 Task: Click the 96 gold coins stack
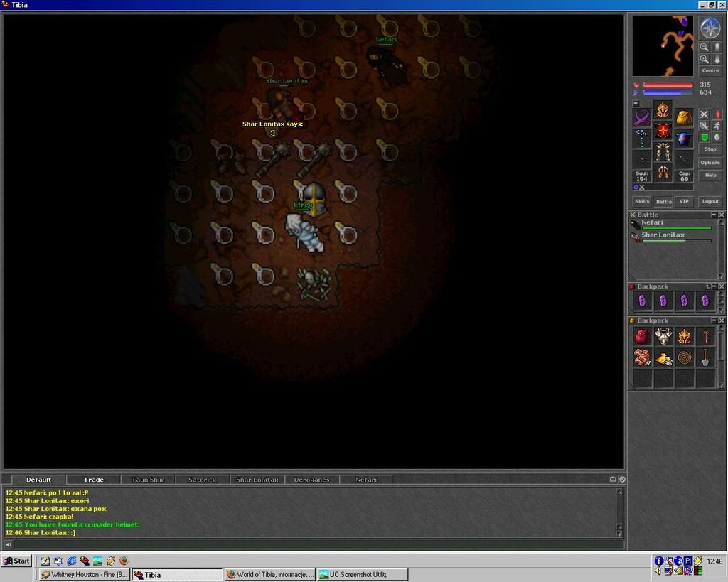663,358
